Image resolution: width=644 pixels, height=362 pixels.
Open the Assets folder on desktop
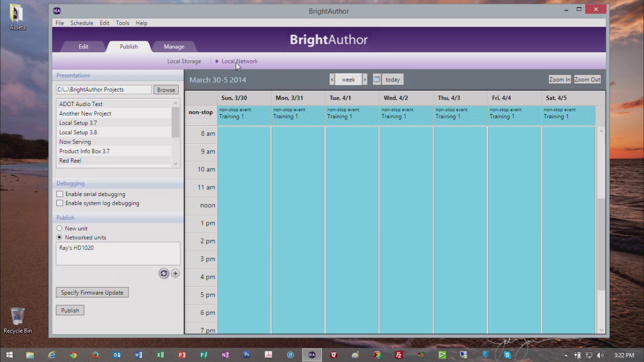click(x=17, y=17)
